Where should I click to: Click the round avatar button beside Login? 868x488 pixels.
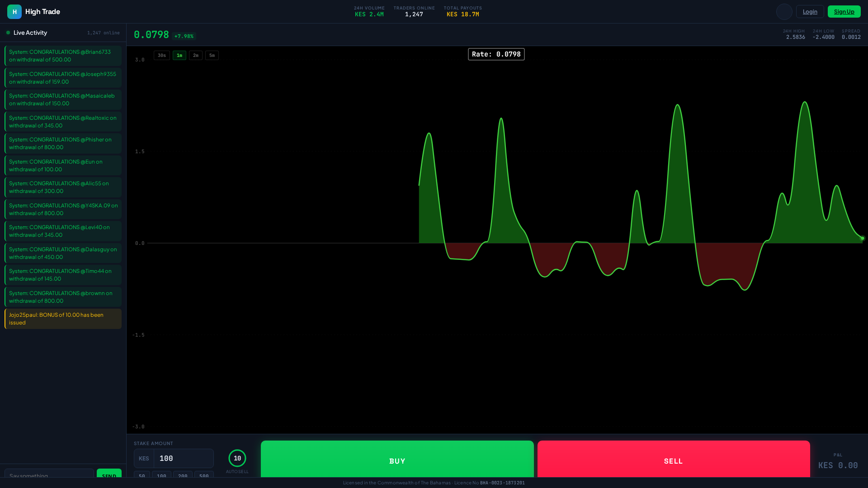pos(784,12)
